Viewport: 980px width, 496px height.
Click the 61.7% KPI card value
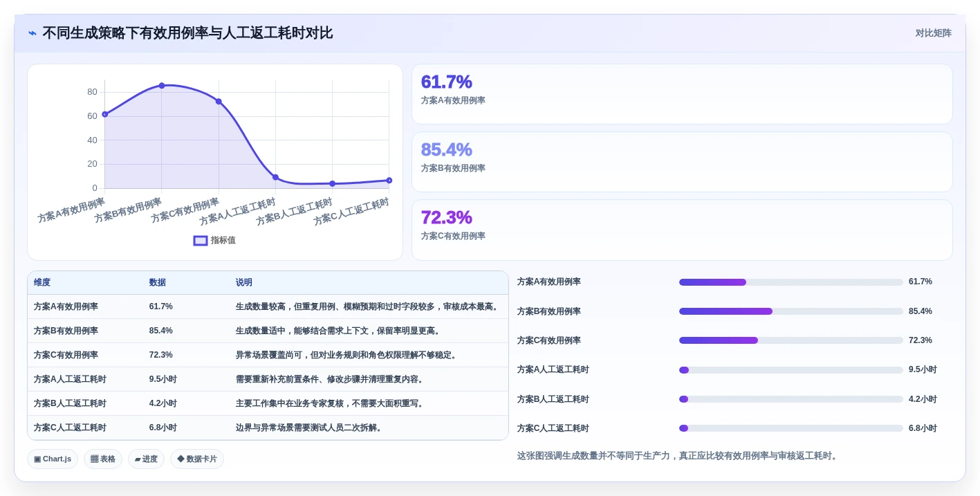click(446, 82)
